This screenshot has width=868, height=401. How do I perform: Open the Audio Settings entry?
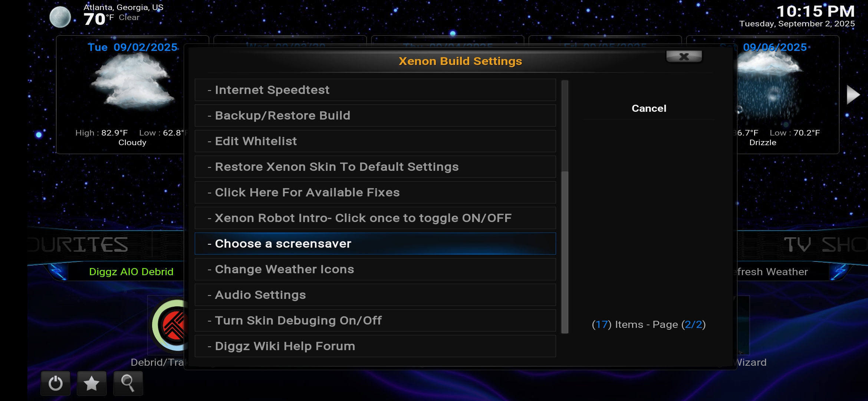[x=375, y=295]
